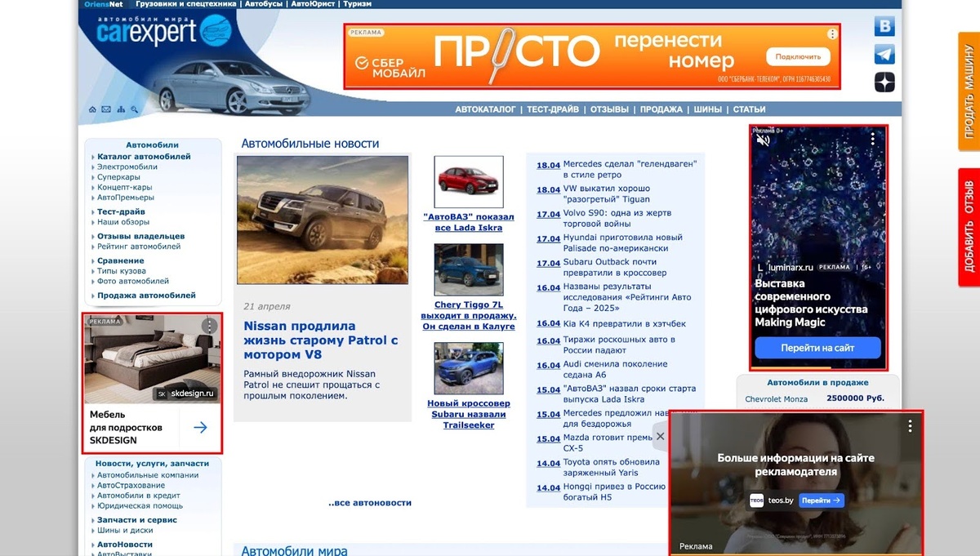This screenshot has height=556, width=980.
Task: Open Наши обзоры sidebar link
Action: [x=123, y=222]
